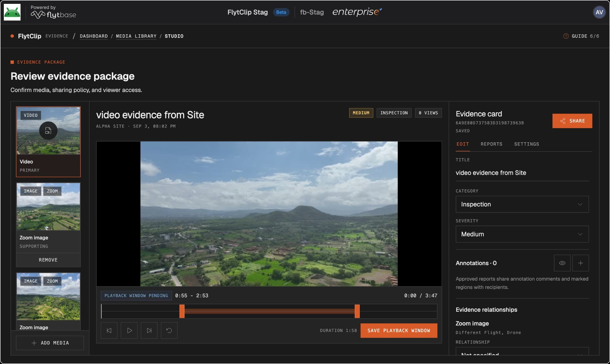This screenshot has height=364, width=610.
Task: Go to Dashboard breadcrumb
Action: pos(94,36)
